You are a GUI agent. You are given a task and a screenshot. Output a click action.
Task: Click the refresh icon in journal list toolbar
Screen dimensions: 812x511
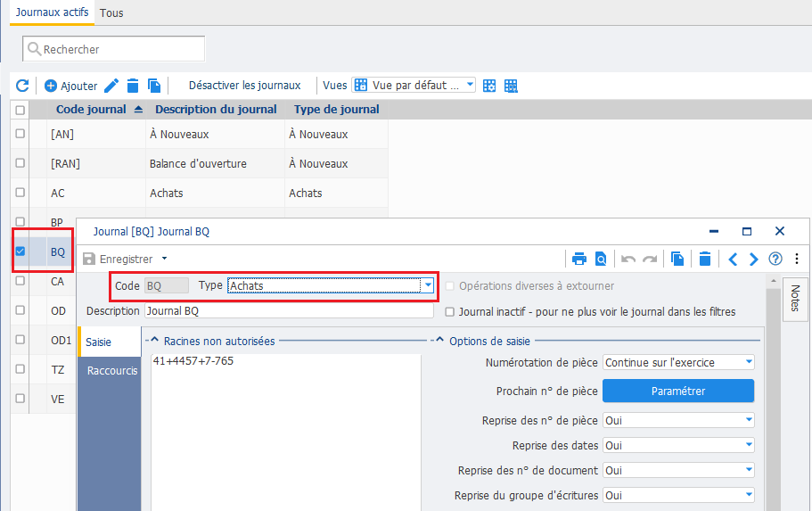coord(22,86)
